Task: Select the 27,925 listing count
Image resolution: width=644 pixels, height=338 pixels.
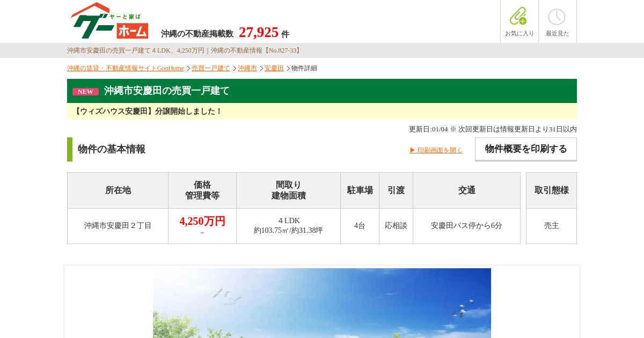Action: 259,32
